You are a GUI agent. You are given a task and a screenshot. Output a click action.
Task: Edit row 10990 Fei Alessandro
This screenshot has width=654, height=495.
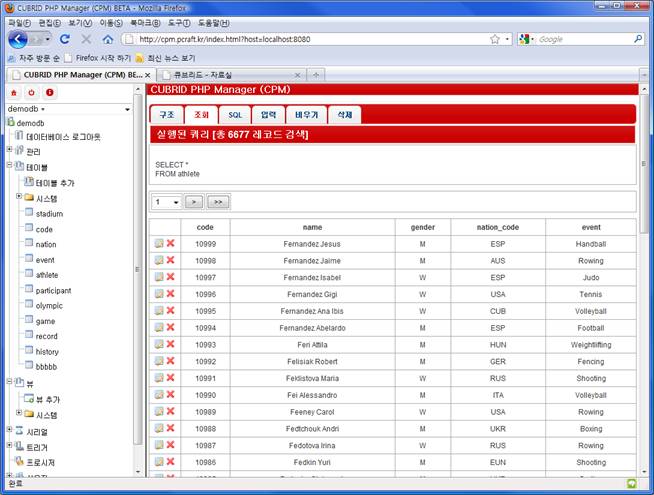pyautogui.click(x=159, y=394)
